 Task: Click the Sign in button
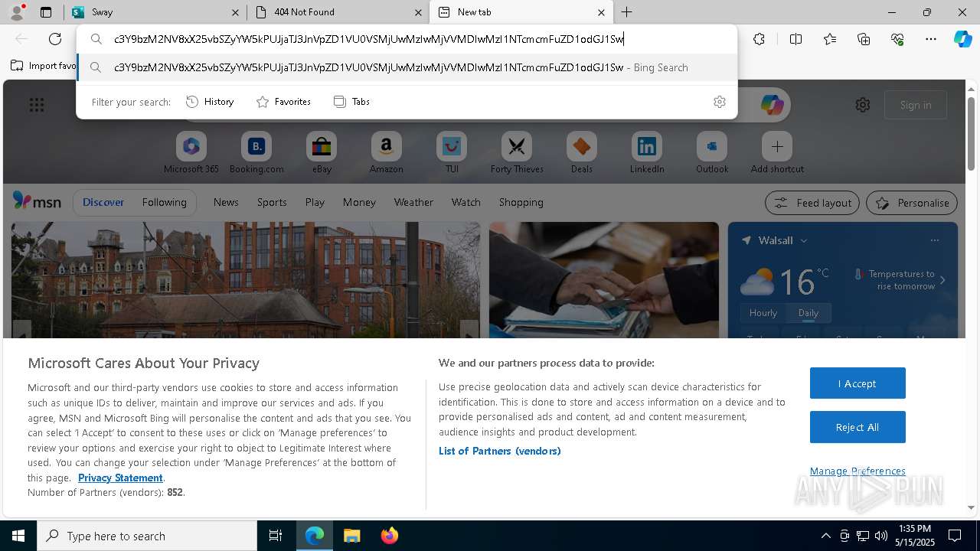[916, 105]
